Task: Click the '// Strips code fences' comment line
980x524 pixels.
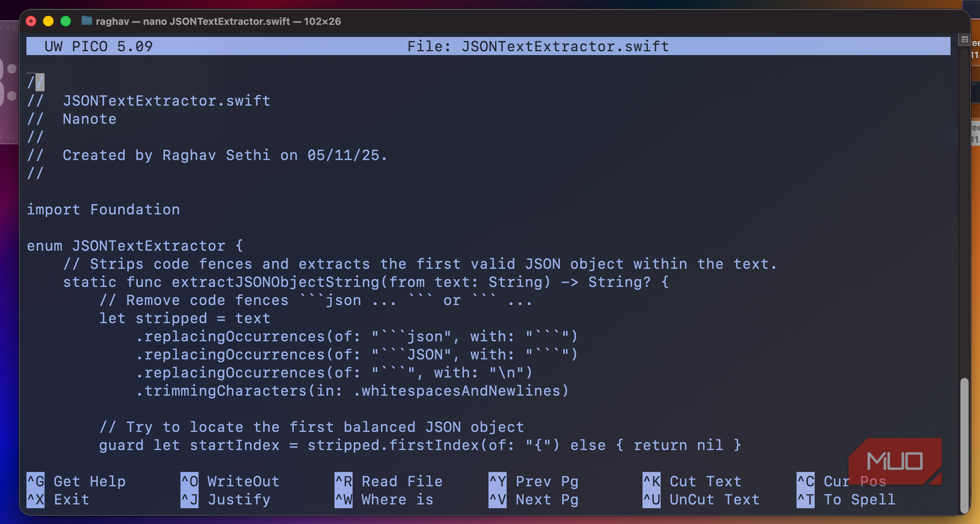Action: point(420,264)
